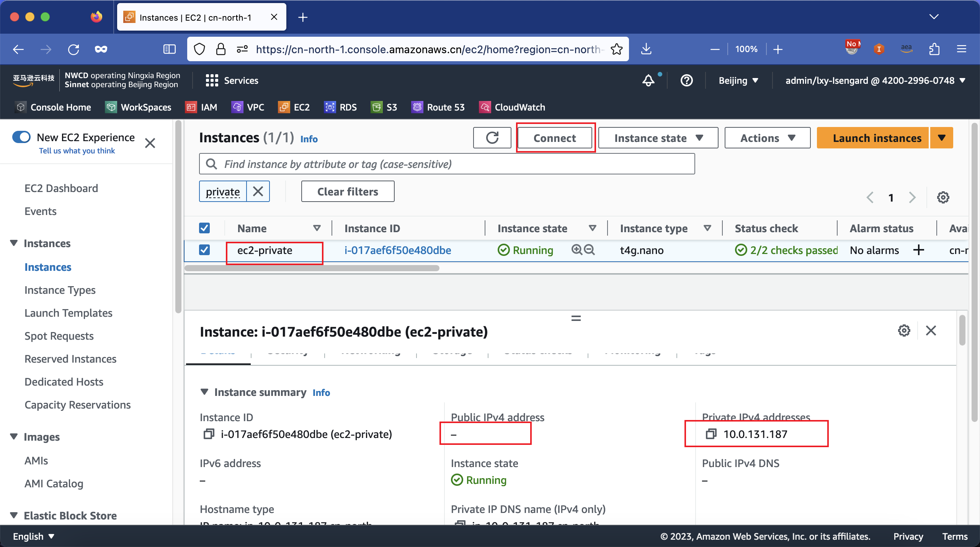Open the AWS help question mark icon
This screenshot has width=980, height=547.
686,80
